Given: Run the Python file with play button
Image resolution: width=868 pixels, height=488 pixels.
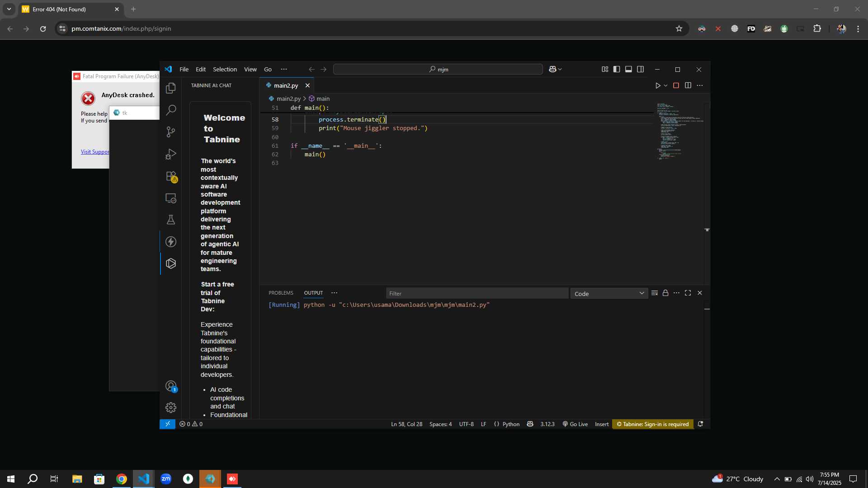Looking at the screenshot, I should (x=658, y=85).
